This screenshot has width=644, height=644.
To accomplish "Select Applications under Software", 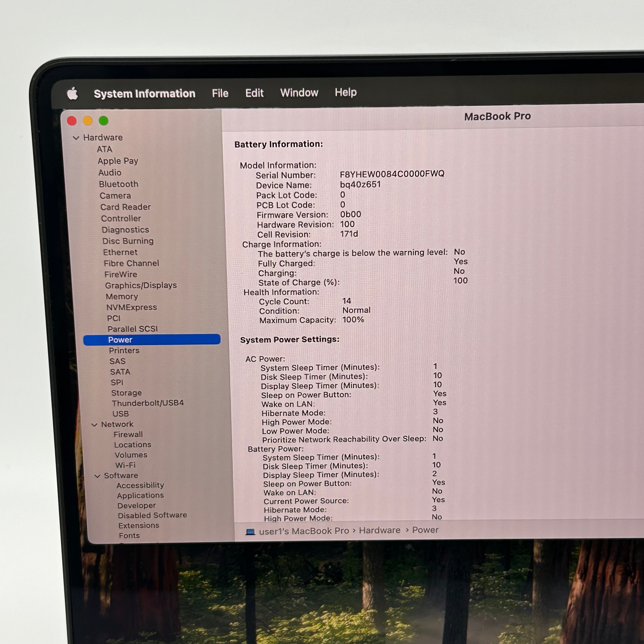I will 140,496.
